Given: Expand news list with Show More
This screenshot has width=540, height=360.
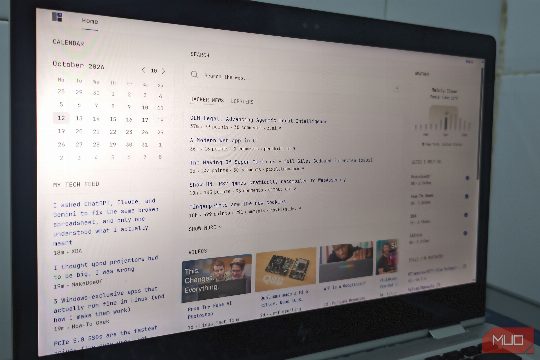Looking at the screenshot, I should tap(205, 228).
